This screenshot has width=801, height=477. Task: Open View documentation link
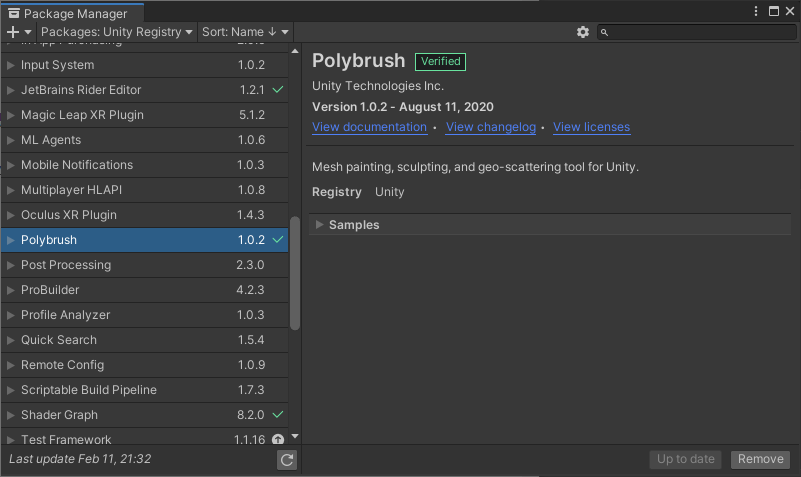click(x=369, y=127)
